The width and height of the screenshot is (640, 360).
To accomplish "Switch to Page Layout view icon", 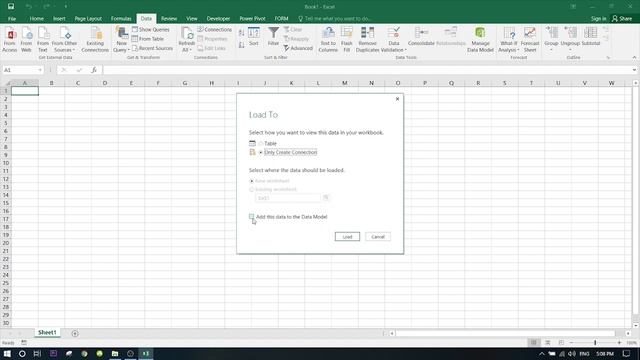I will coord(548,343).
